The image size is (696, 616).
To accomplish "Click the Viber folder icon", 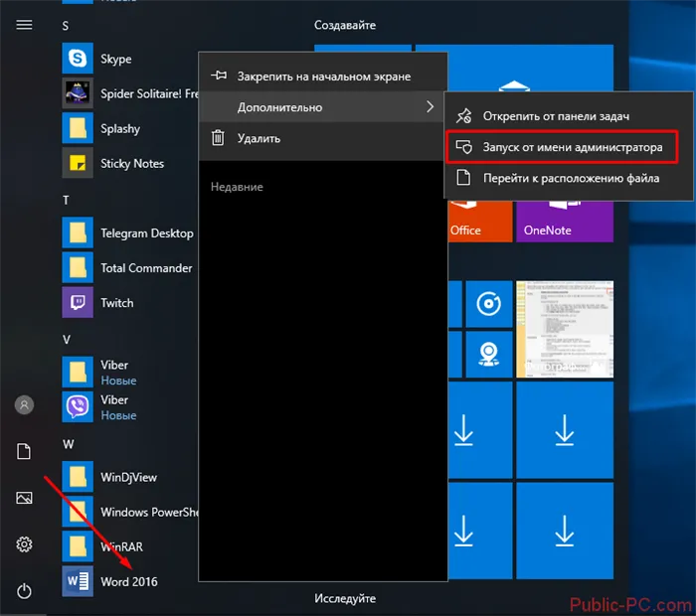I will point(78,372).
